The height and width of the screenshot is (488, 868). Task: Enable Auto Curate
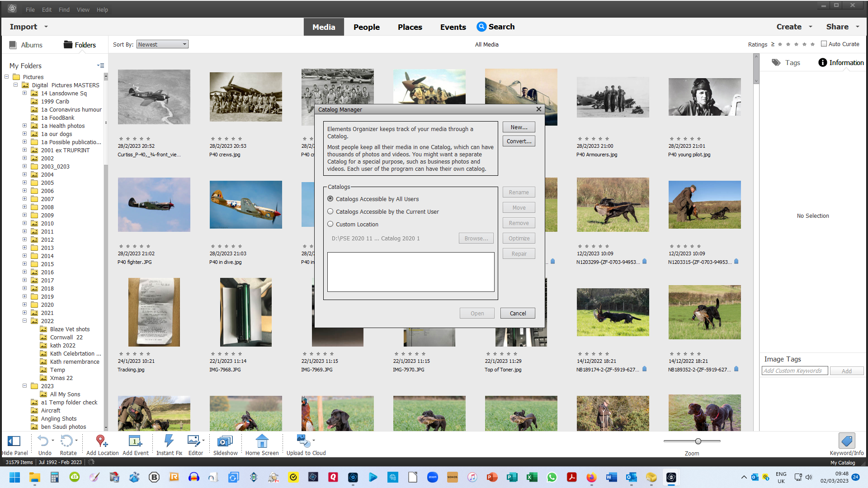pyautogui.click(x=824, y=43)
